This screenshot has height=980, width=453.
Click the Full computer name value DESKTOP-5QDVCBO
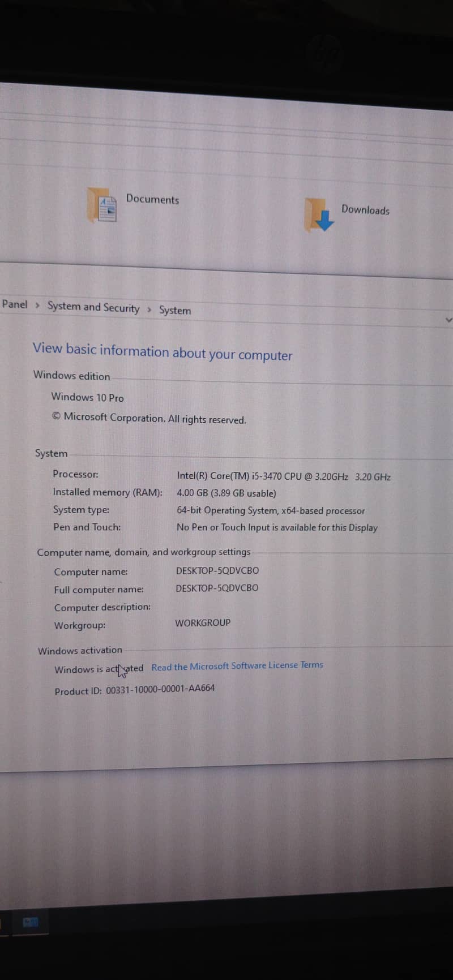(217, 588)
